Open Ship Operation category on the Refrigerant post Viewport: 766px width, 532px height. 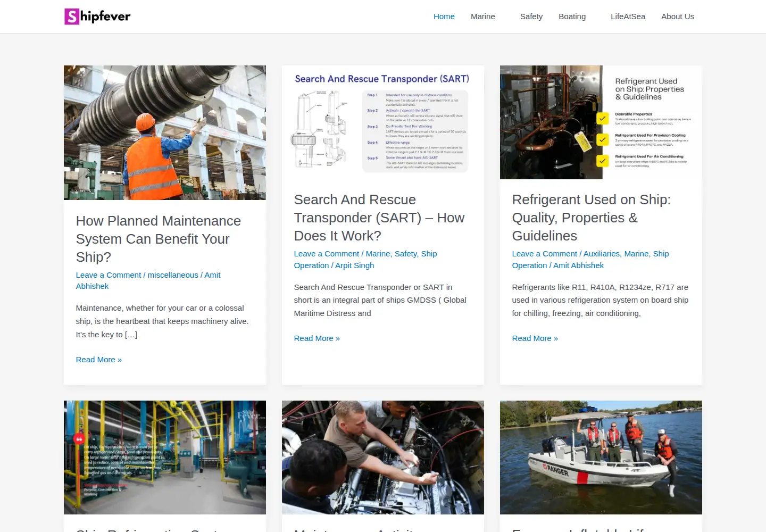590,260
